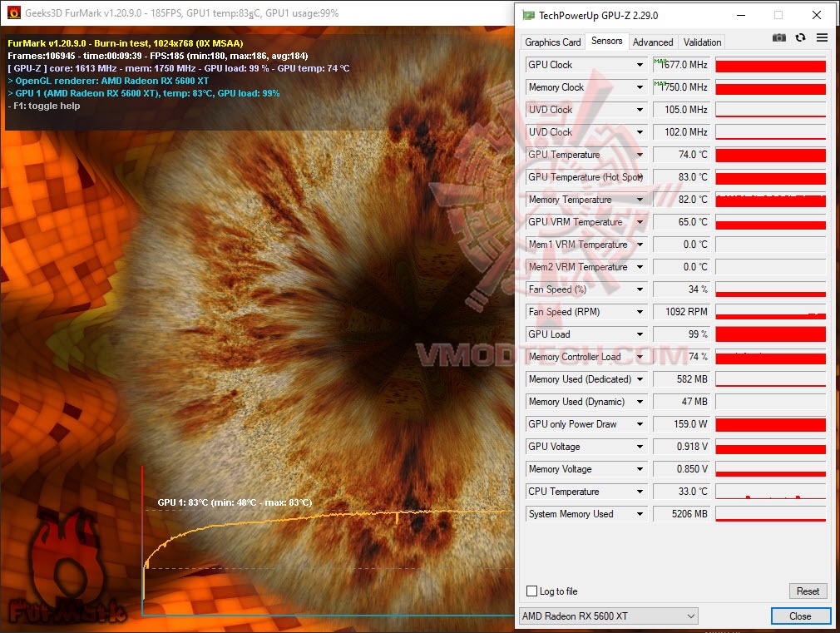Open the Memory Voltage sensor dropdown
Image resolution: width=840 pixels, height=633 pixels.
point(640,469)
